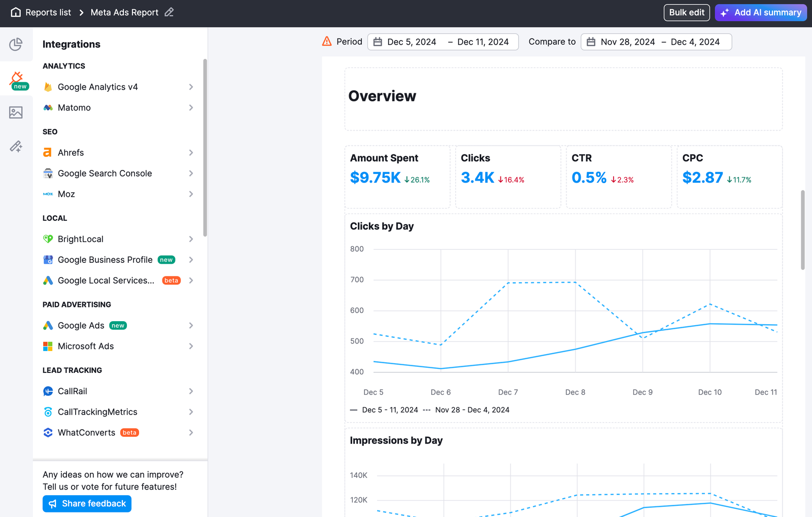Click the Microsoft Ads logo icon
Screen dimensions: 812x517
[48, 346]
